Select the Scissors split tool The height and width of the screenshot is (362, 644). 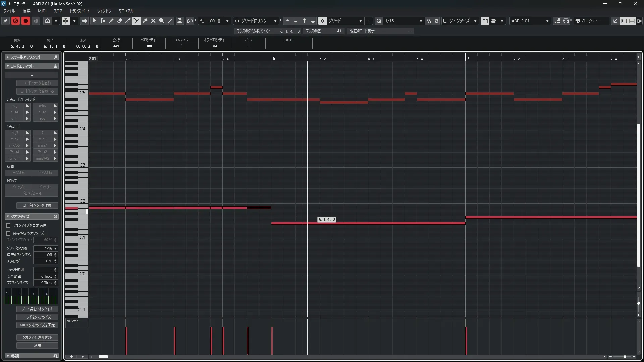(x=136, y=21)
